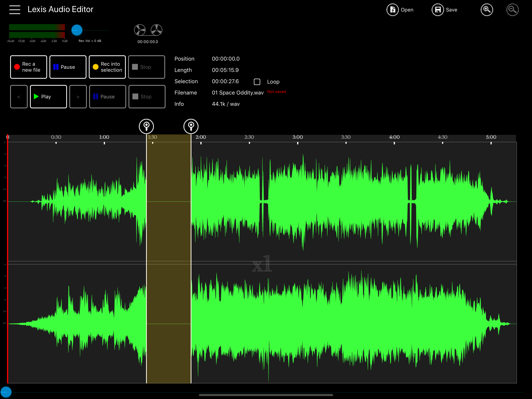Click the 0:30 mark on the timeline
The height and width of the screenshot is (399, 532).
pos(56,137)
